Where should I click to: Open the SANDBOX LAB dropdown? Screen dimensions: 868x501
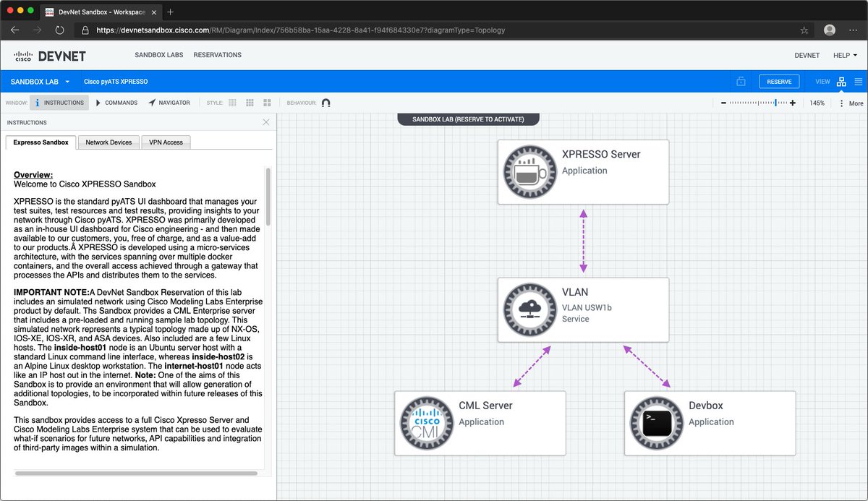pyautogui.click(x=39, y=81)
